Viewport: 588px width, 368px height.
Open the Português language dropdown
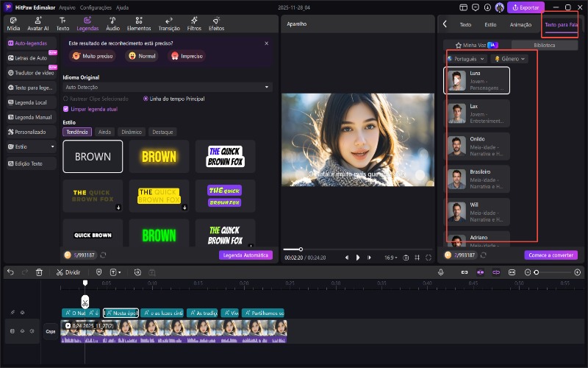pyautogui.click(x=467, y=59)
